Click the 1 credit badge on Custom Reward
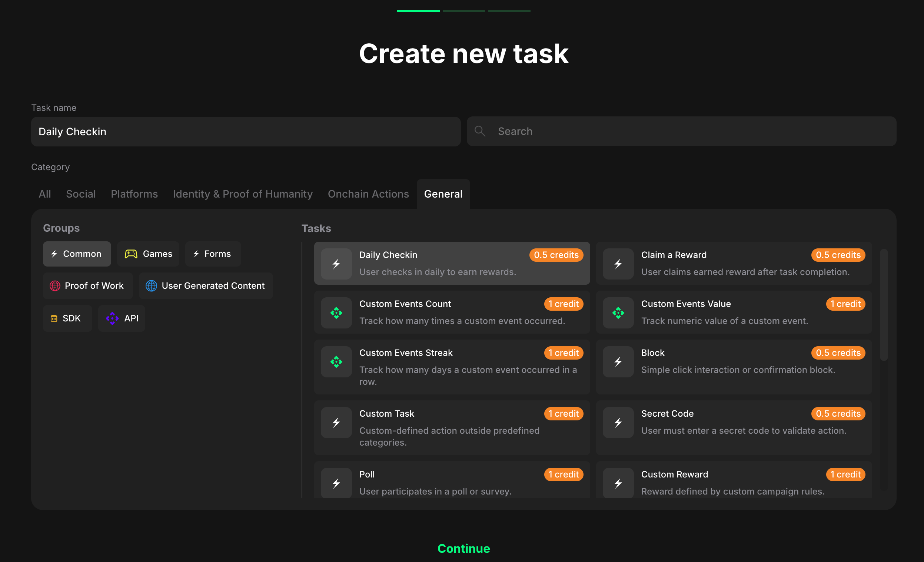 pyautogui.click(x=845, y=474)
